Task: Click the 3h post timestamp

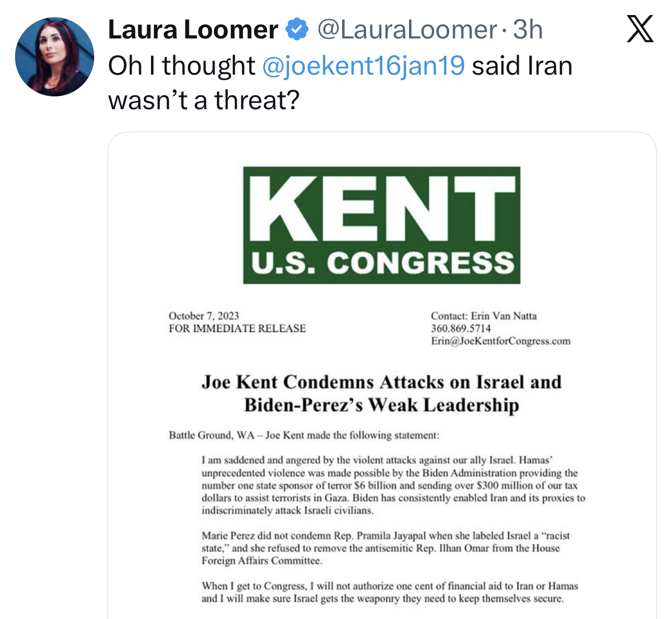Action: [528, 30]
